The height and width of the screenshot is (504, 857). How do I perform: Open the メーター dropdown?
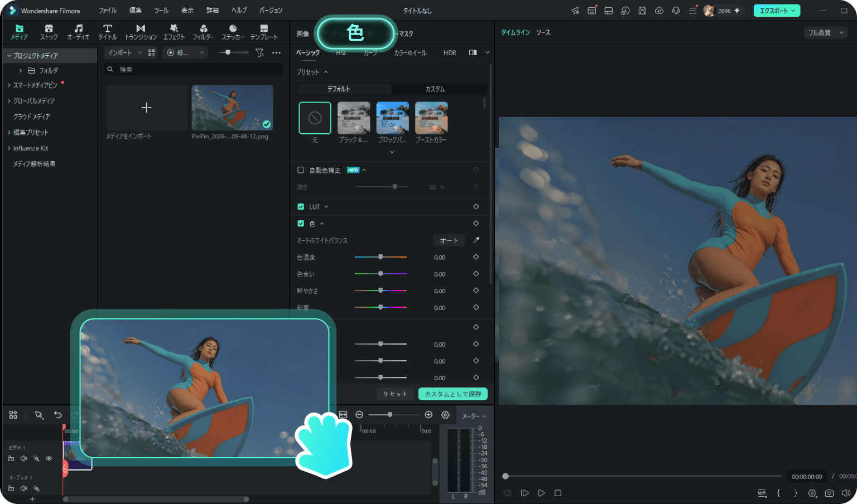coord(474,416)
